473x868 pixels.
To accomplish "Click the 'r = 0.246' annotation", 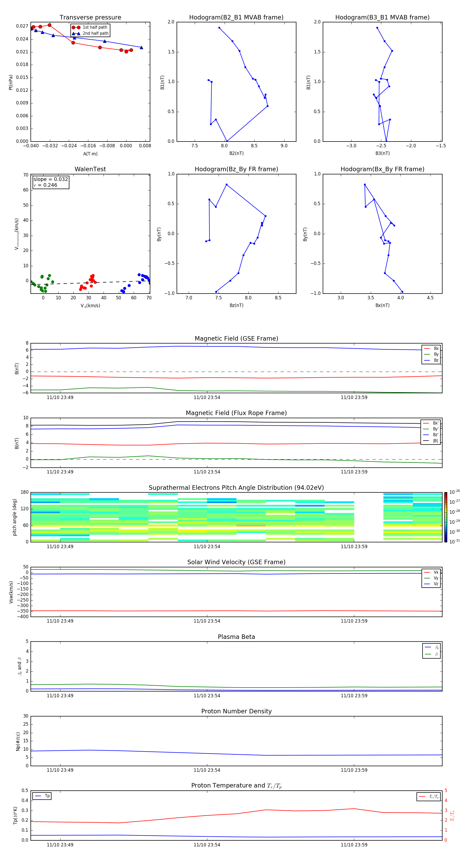I will [x=45, y=185].
